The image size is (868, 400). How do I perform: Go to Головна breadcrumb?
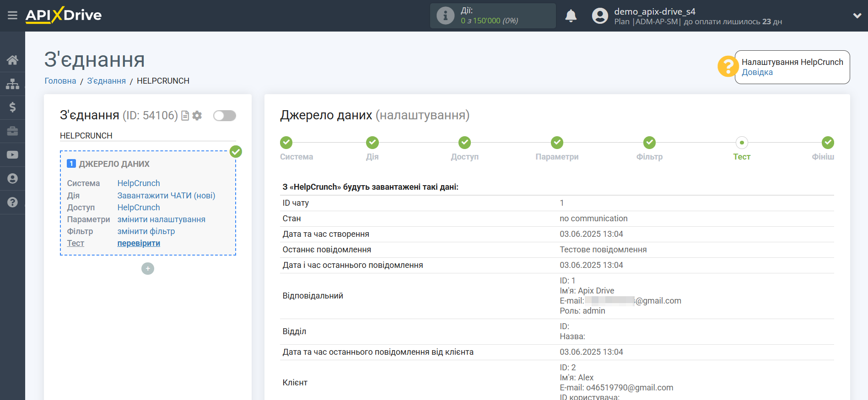(x=60, y=81)
